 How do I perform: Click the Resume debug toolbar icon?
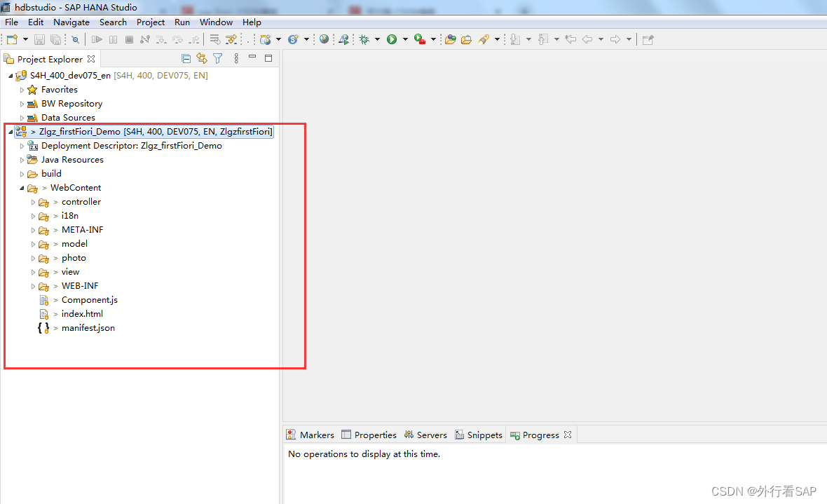click(97, 39)
